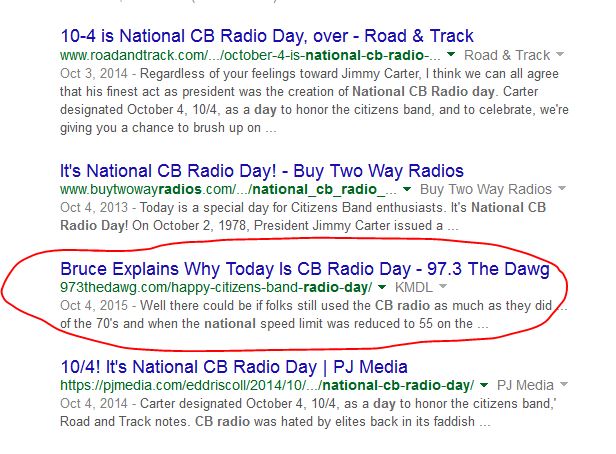Image resolution: width=616 pixels, height=454 pixels.
Task: Open grey dropdown arrow after Buy Two Way Radios label
Action: coord(560,189)
